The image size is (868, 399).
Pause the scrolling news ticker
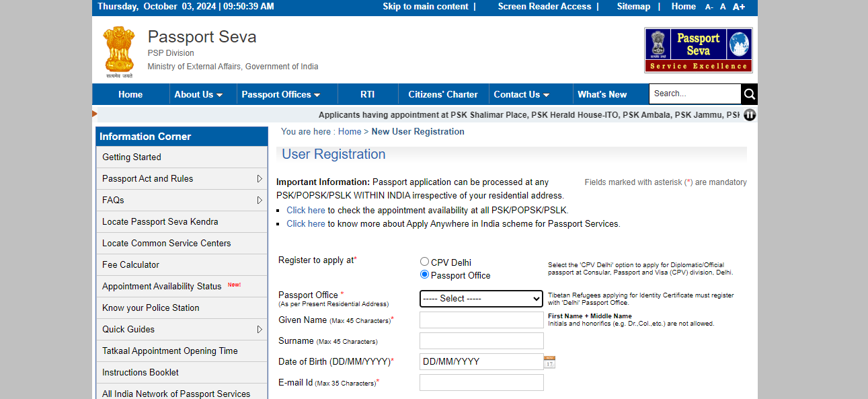pos(750,115)
